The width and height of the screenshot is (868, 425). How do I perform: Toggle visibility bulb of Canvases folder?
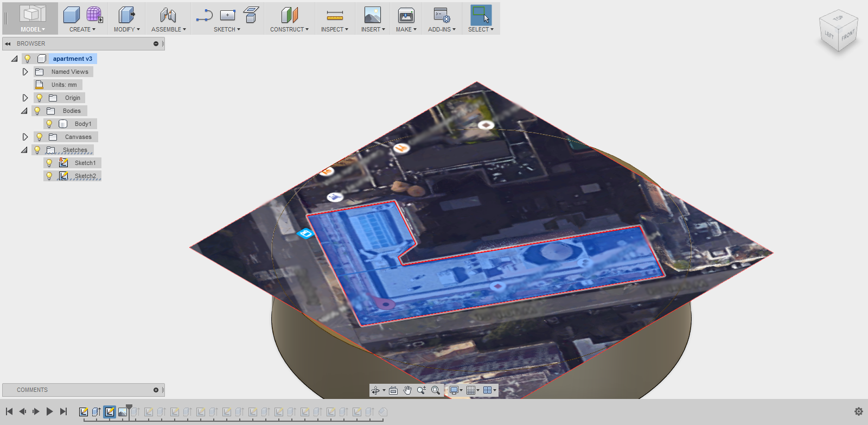click(x=39, y=137)
